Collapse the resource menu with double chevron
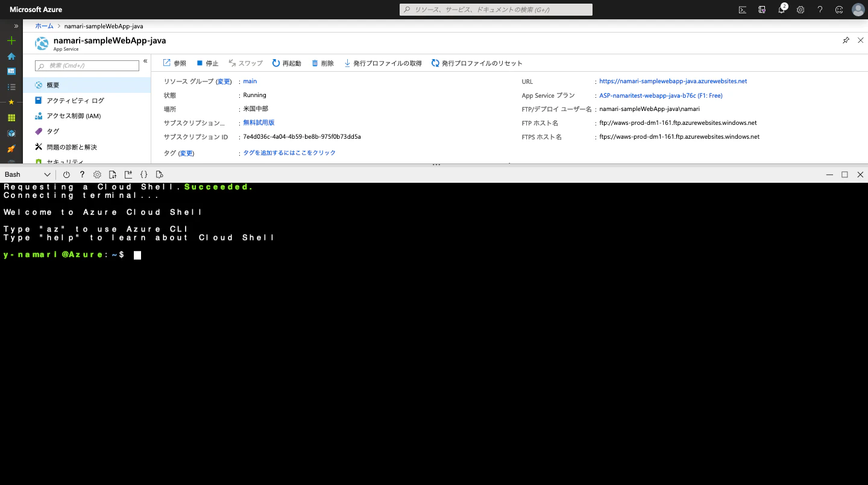Viewport: 868px width, 485px height. point(145,61)
